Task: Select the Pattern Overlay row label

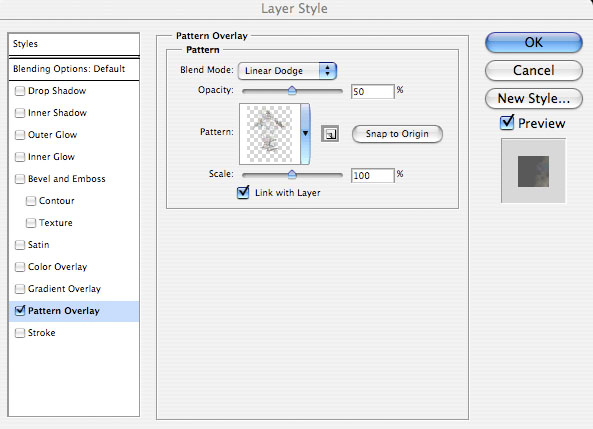Action: [x=64, y=311]
